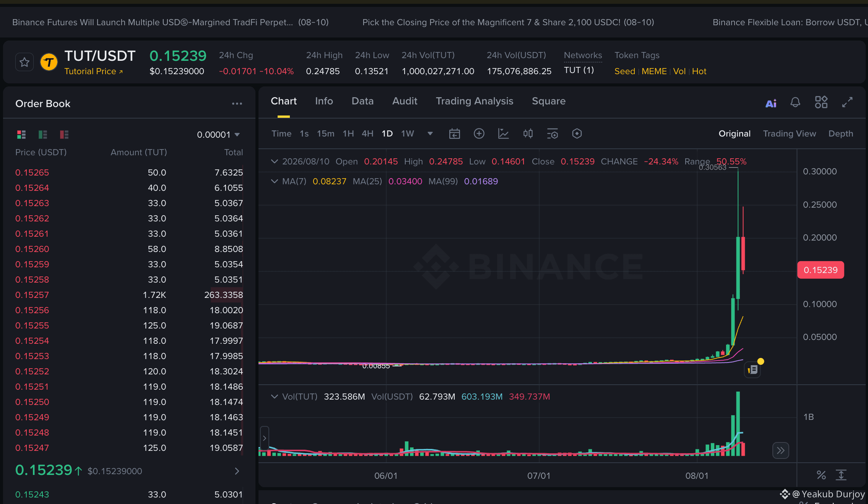Click the hexagon chart settings icon
This screenshot has height=504, width=868.
click(577, 133)
